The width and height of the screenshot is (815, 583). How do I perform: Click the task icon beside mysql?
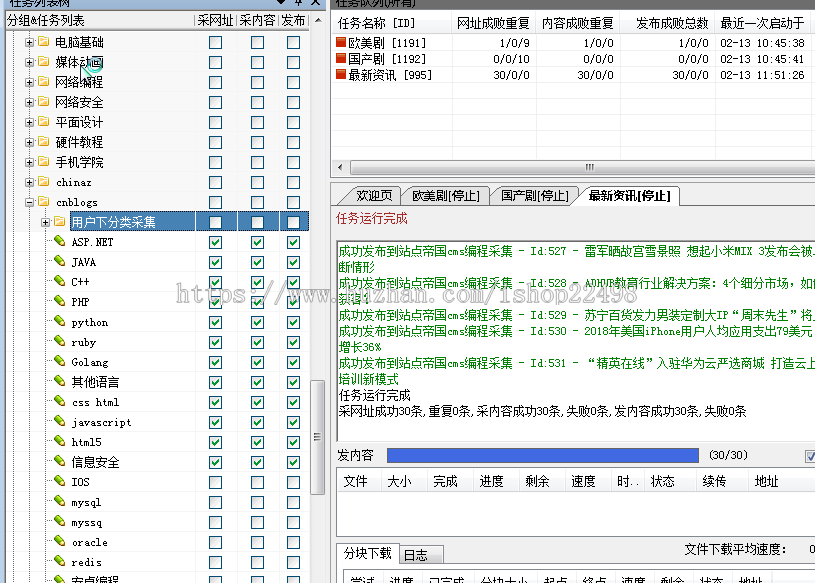pyautogui.click(x=60, y=501)
